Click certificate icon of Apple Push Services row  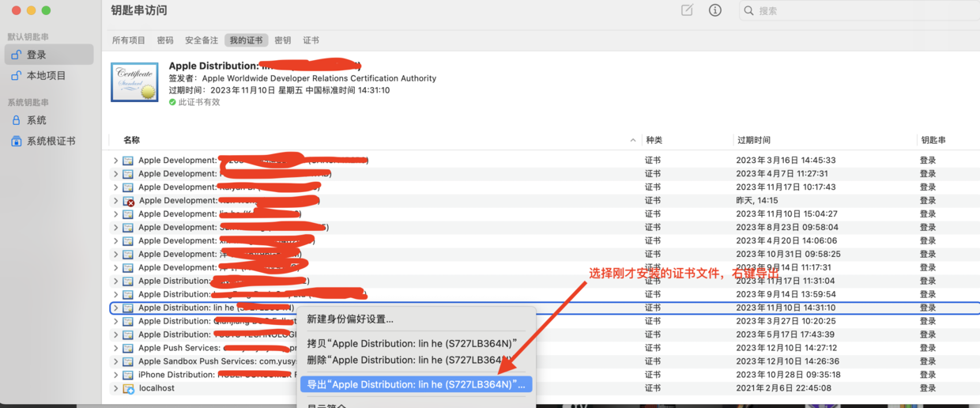[128, 349]
